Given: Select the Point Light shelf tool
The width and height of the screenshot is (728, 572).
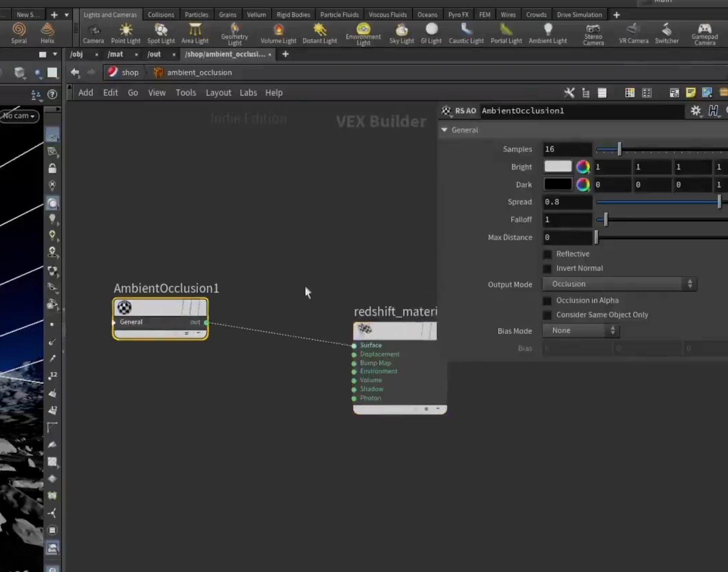Looking at the screenshot, I should coord(126,34).
